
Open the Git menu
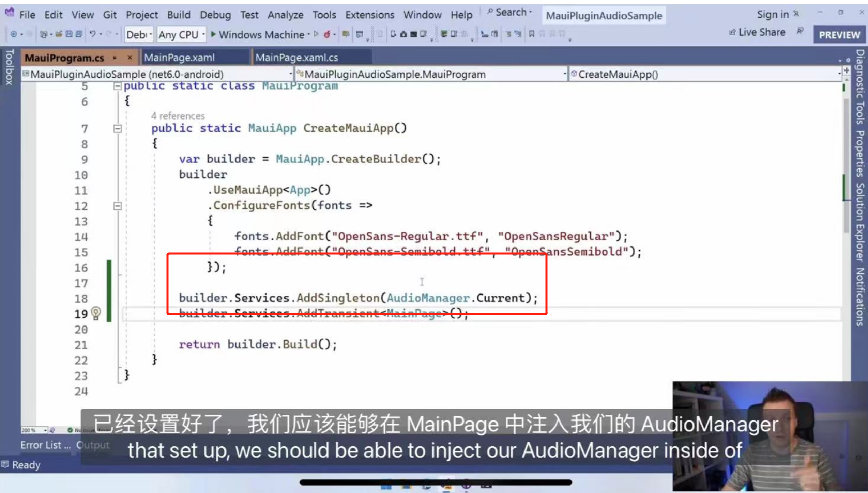[x=110, y=15]
